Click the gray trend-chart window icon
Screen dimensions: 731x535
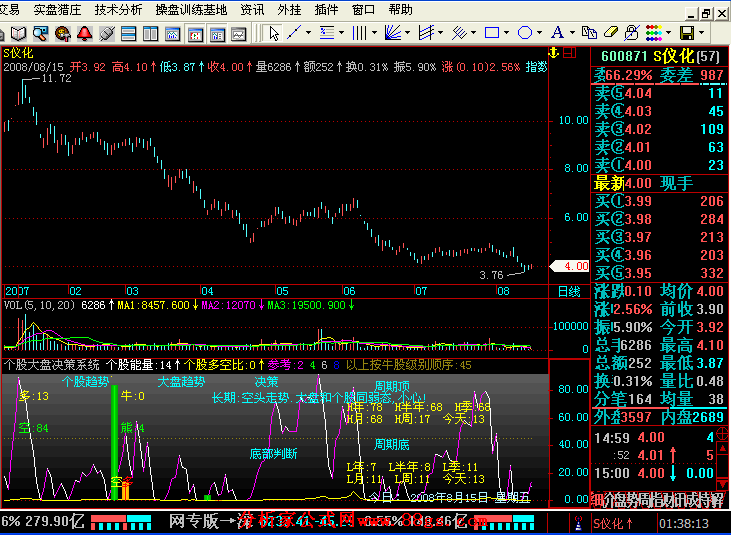tap(239, 34)
